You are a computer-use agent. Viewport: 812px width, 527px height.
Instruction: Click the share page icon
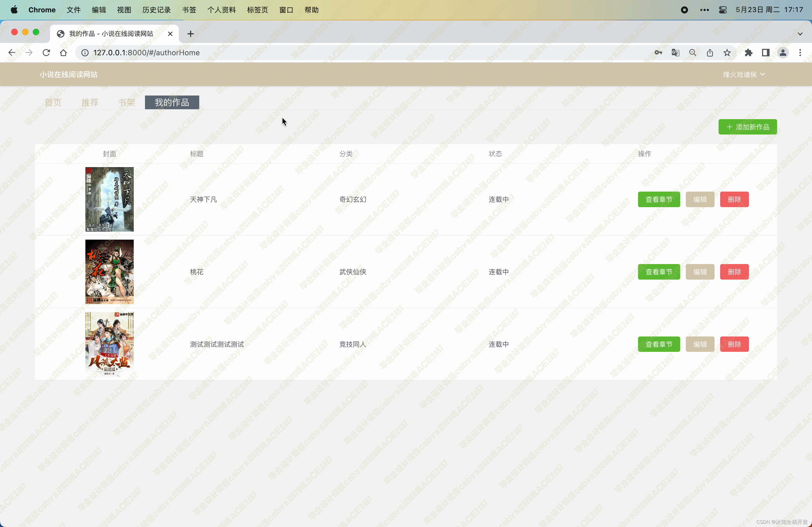tap(710, 53)
